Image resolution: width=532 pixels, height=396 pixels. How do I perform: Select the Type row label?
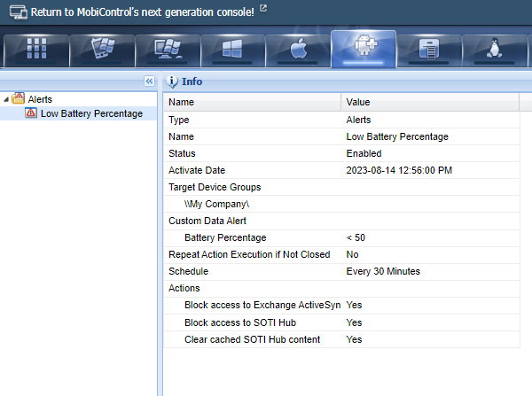(x=179, y=120)
